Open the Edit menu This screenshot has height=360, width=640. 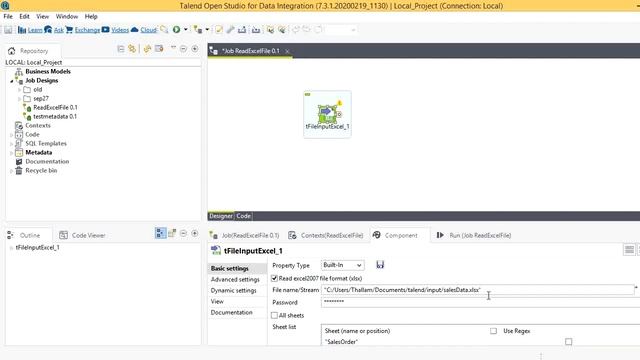coord(24,16)
